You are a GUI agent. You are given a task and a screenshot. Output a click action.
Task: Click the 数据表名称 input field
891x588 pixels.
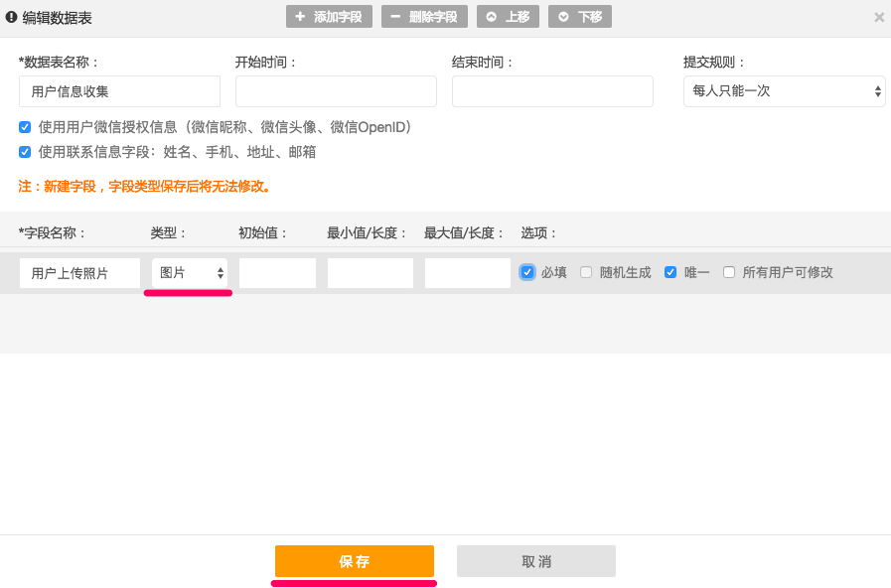tap(119, 91)
